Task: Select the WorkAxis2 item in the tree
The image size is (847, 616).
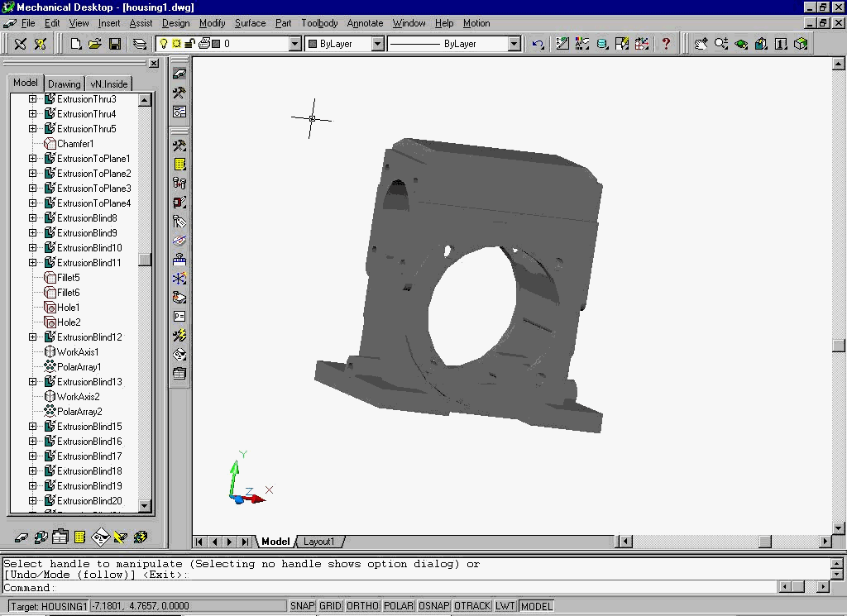Action: (x=79, y=396)
